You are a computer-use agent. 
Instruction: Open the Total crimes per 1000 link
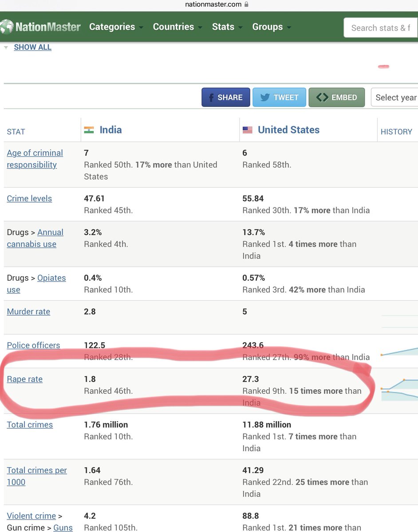click(x=37, y=476)
